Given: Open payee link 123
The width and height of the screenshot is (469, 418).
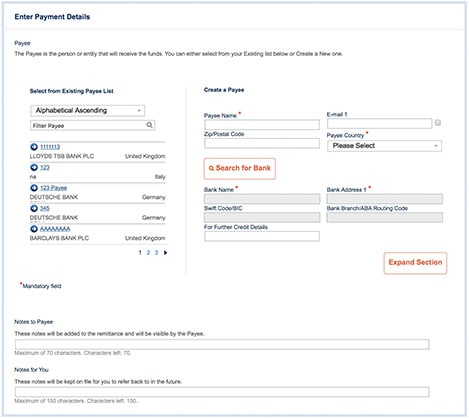Looking at the screenshot, I should tap(45, 167).
